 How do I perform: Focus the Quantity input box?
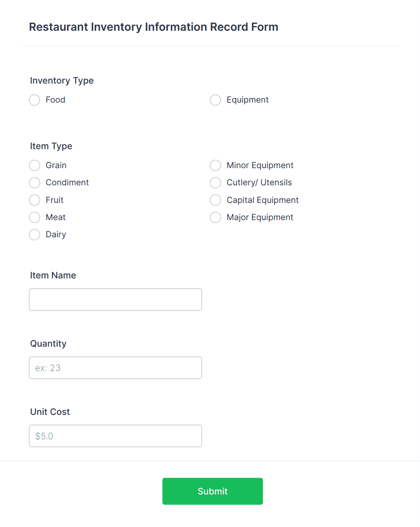(x=116, y=368)
